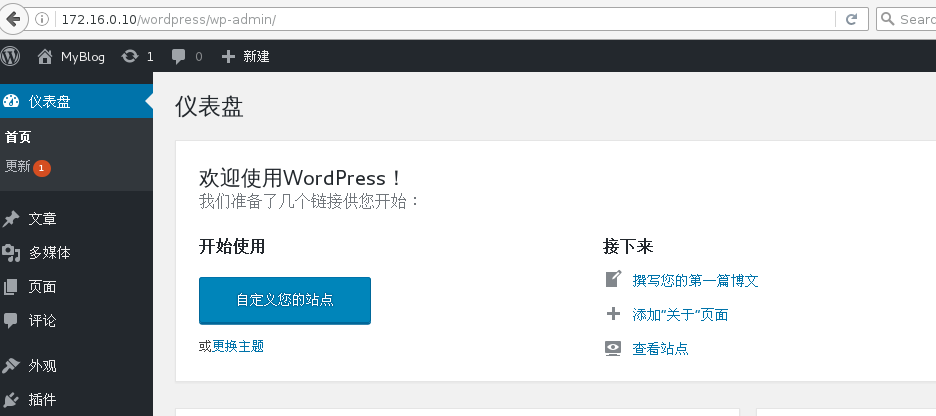Click the plug icon for 插件

[x=11, y=399]
